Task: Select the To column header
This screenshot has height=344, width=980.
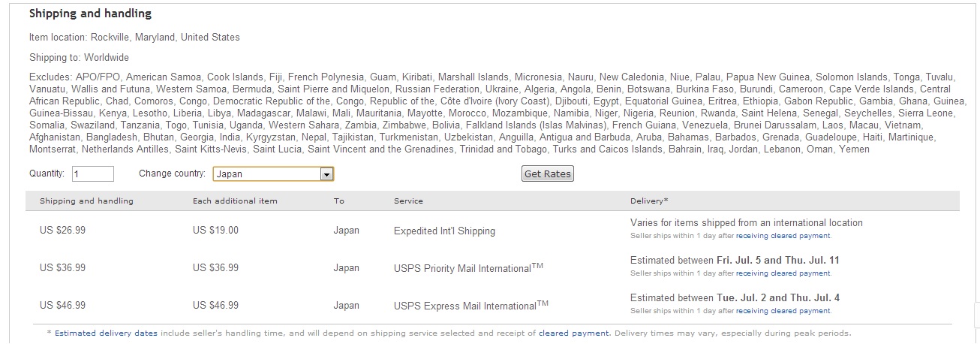Action: tap(339, 201)
